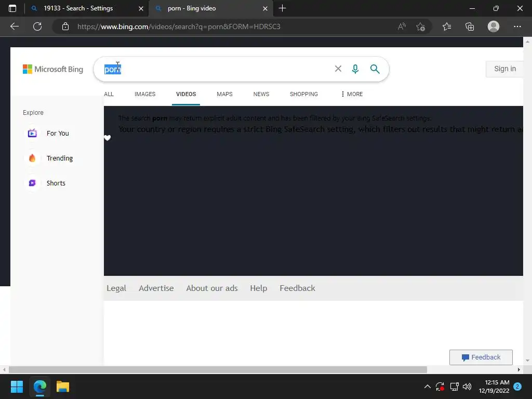
Task: Open the Favorites list icon
Action: click(x=447, y=26)
